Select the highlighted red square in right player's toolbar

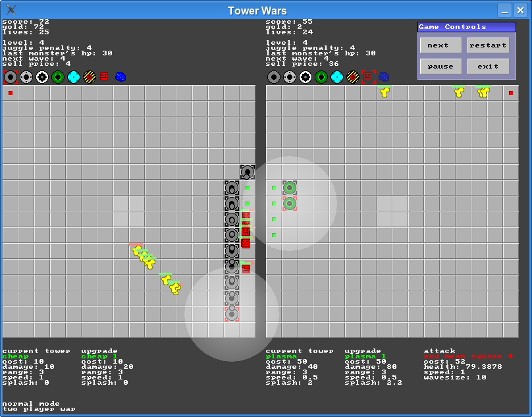pyautogui.click(x=369, y=77)
